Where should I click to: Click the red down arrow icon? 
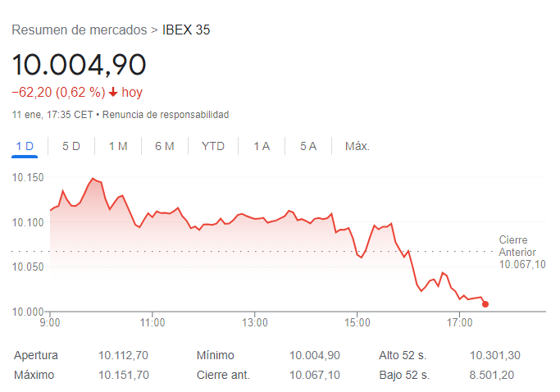coord(113,93)
